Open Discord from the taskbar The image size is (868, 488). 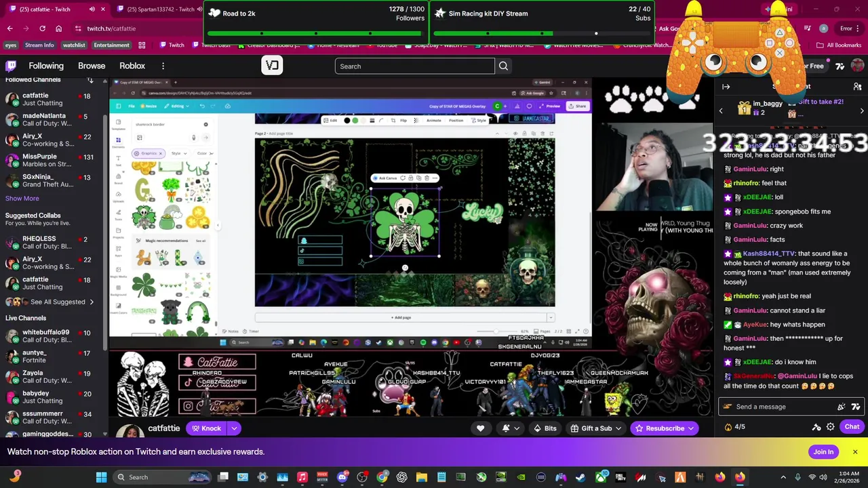(x=342, y=477)
